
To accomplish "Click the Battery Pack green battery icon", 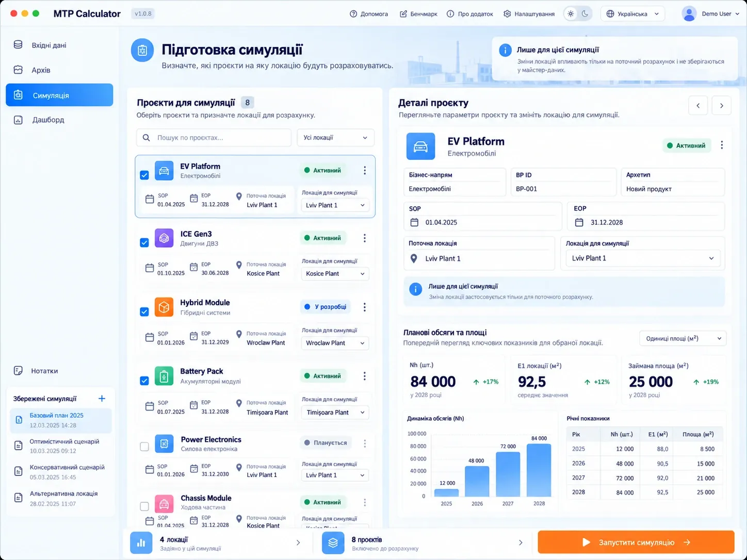I will click(164, 376).
